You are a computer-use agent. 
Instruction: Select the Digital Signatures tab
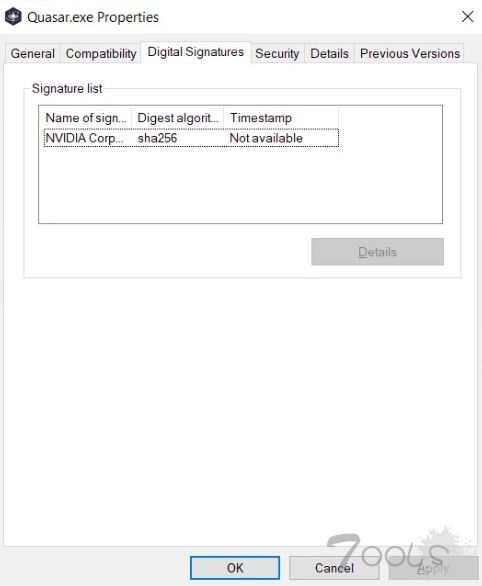(196, 52)
